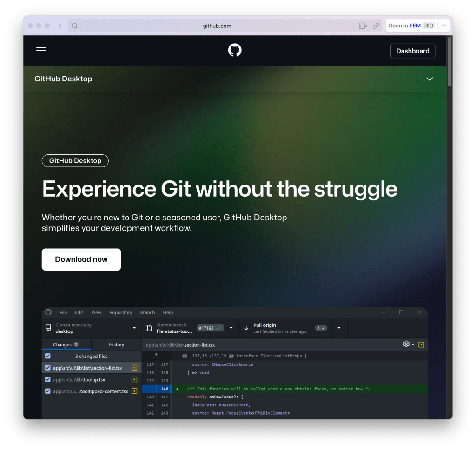Uncheck the 3 changed files select-all checkbox

point(47,356)
